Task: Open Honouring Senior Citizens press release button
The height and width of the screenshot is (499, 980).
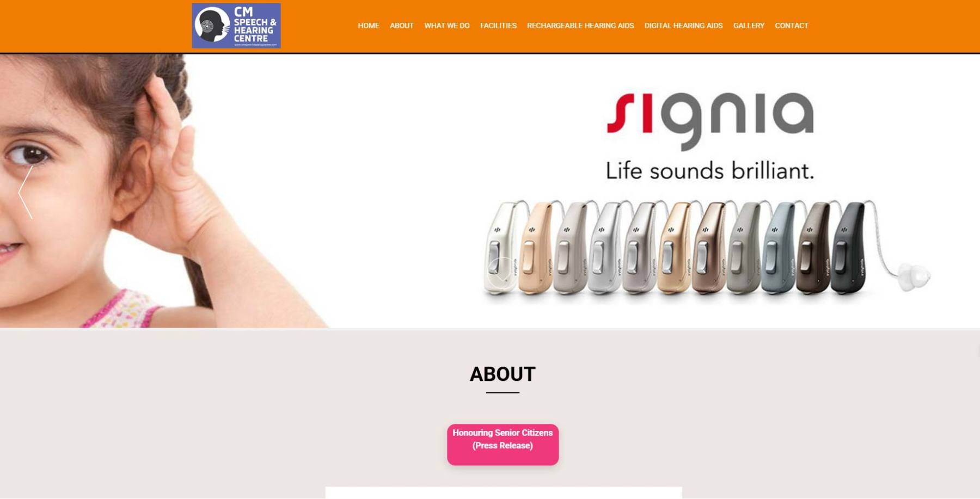Action: [503, 445]
